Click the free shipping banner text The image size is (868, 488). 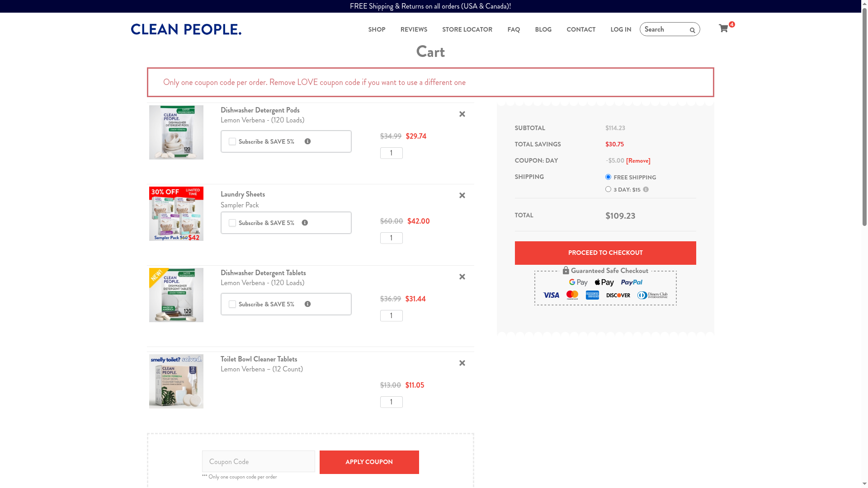pos(430,6)
